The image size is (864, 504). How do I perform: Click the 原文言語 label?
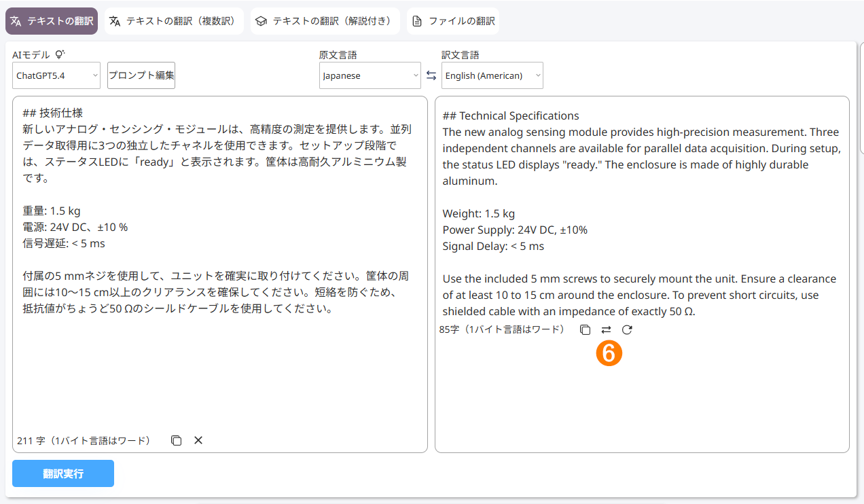(x=338, y=55)
